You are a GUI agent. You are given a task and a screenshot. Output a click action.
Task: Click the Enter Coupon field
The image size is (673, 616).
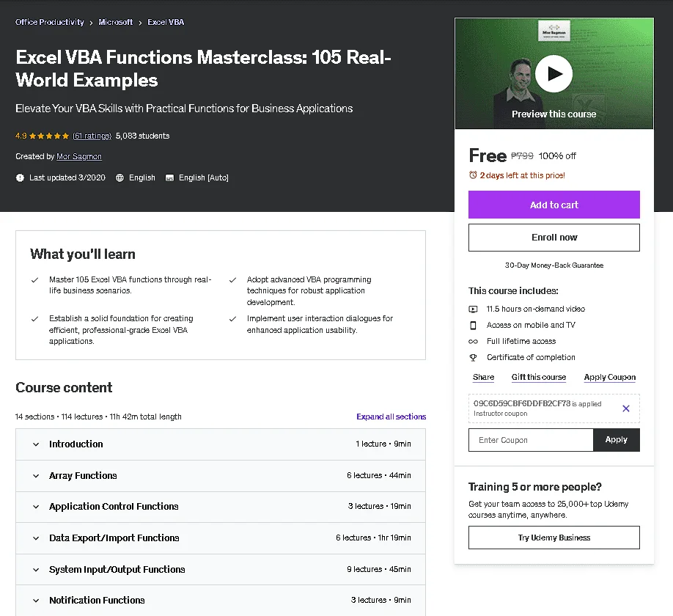531,440
